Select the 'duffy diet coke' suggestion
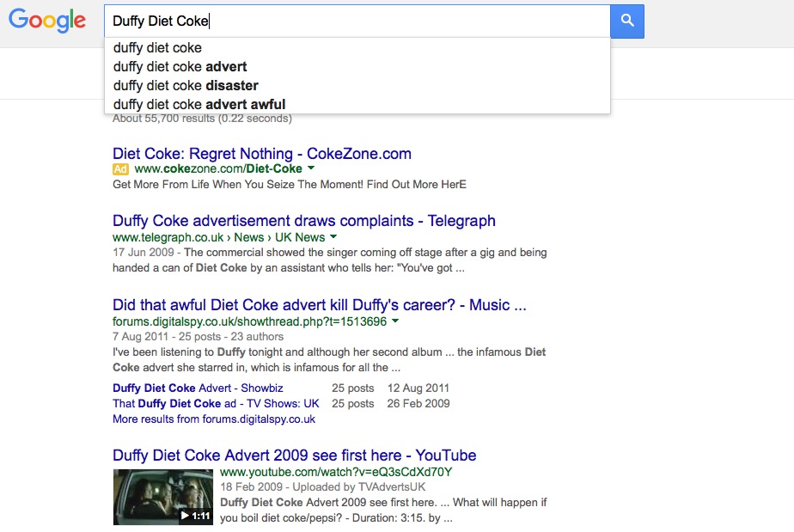The height and width of the screenshot is (532, 794). pos(357,47)
